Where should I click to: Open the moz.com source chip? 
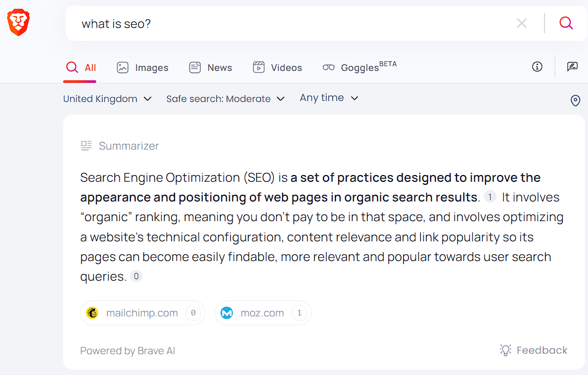[262, 313]
